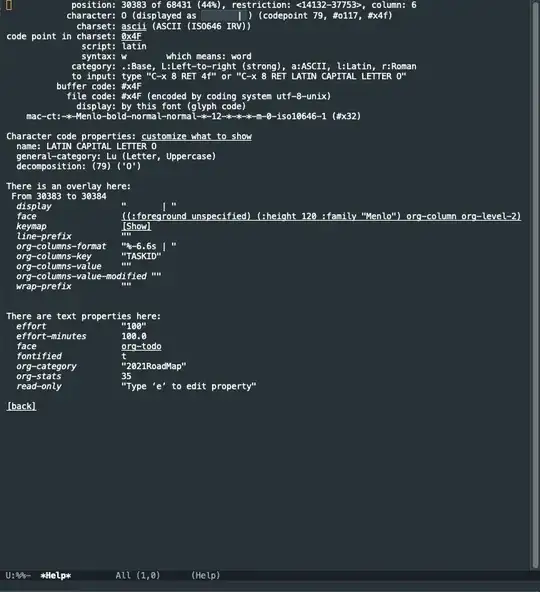Screen dimensions: 540x592
Task: Open the ascii charset link
Action: point(134,26)
